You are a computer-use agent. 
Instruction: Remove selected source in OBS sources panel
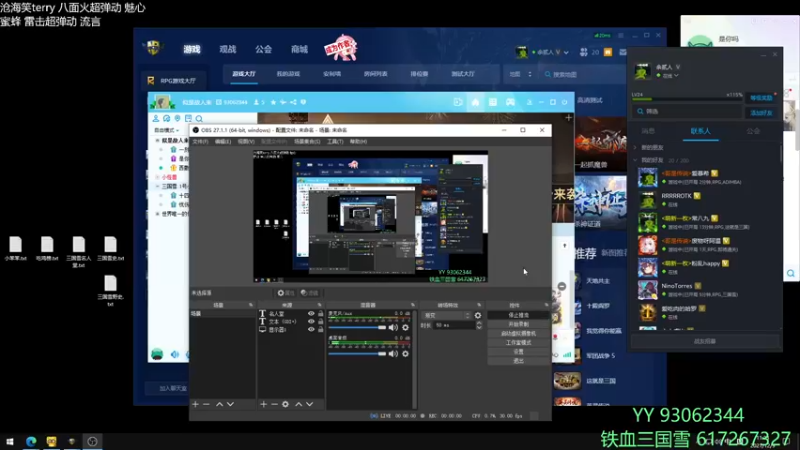[x=274, y=404]
